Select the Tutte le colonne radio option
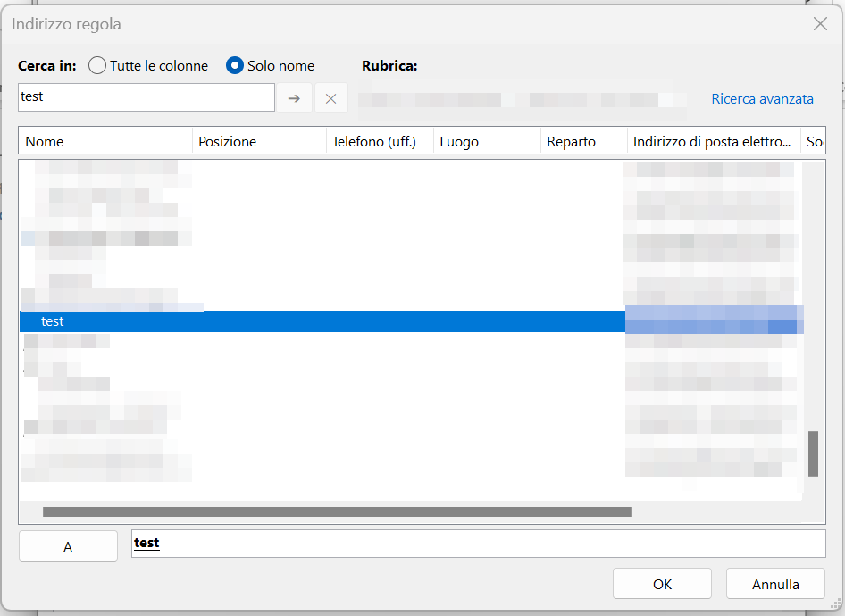 pyautogui.click(x=97, y=65)
